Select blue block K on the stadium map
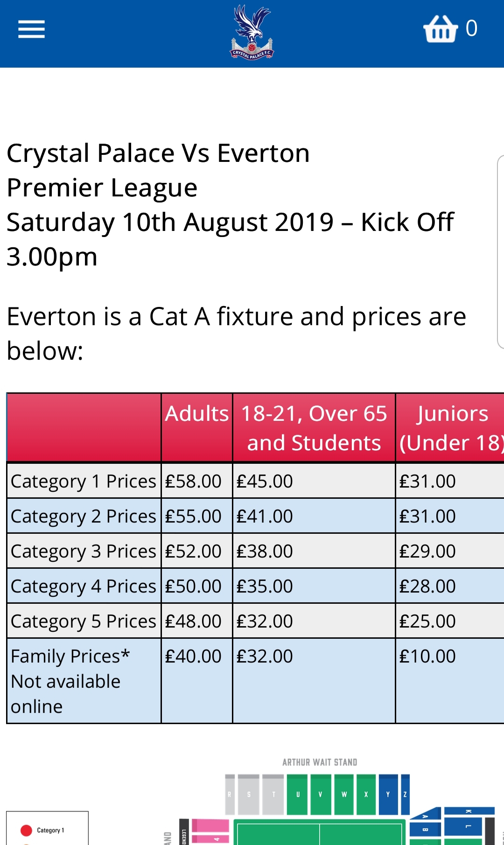 (469, 811)
